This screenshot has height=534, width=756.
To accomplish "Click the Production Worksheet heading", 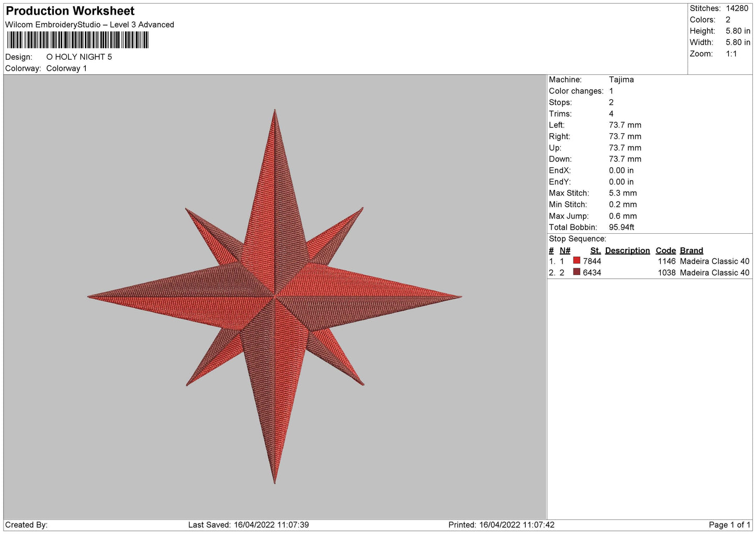I will (x=70, y=11).
